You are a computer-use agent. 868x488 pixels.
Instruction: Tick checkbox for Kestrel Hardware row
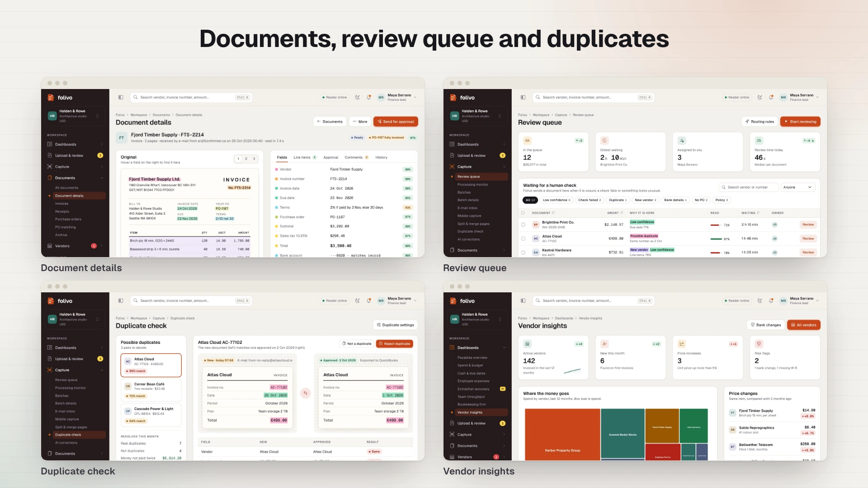523,253
